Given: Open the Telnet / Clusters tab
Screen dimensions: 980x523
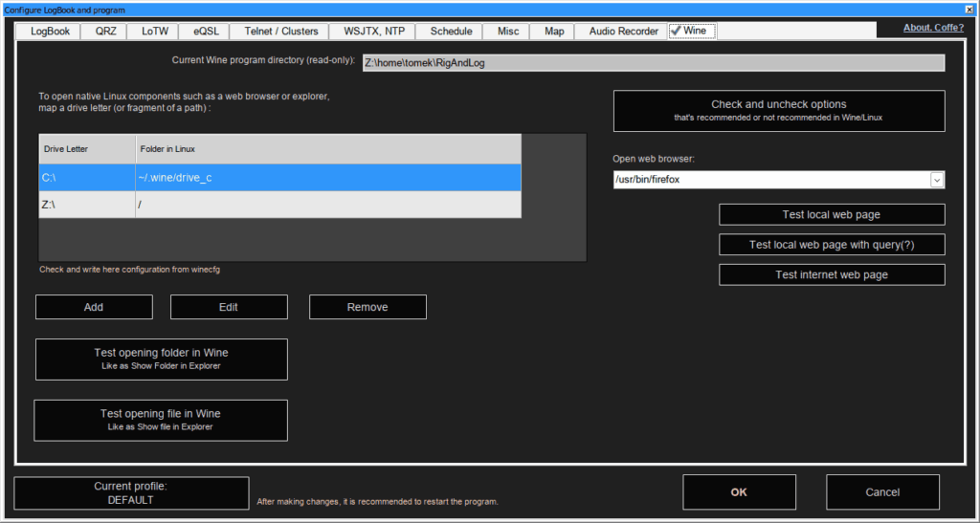Looking at the screenshot, I should pos(281,32).
